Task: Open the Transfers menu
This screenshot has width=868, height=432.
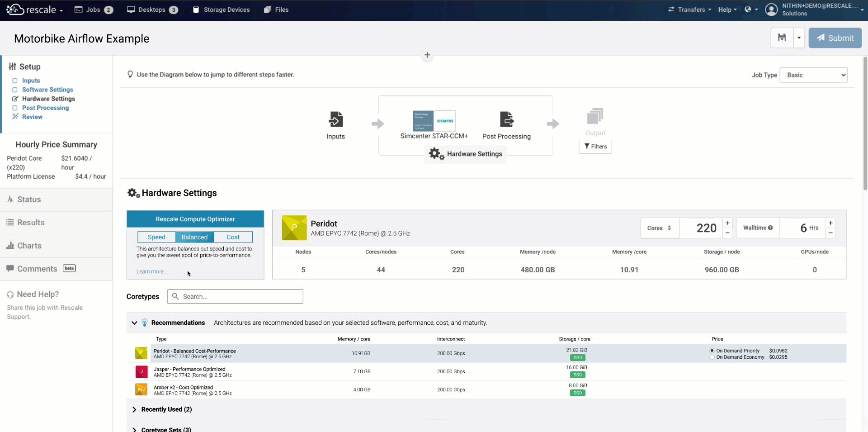Action: click(690, 9)
